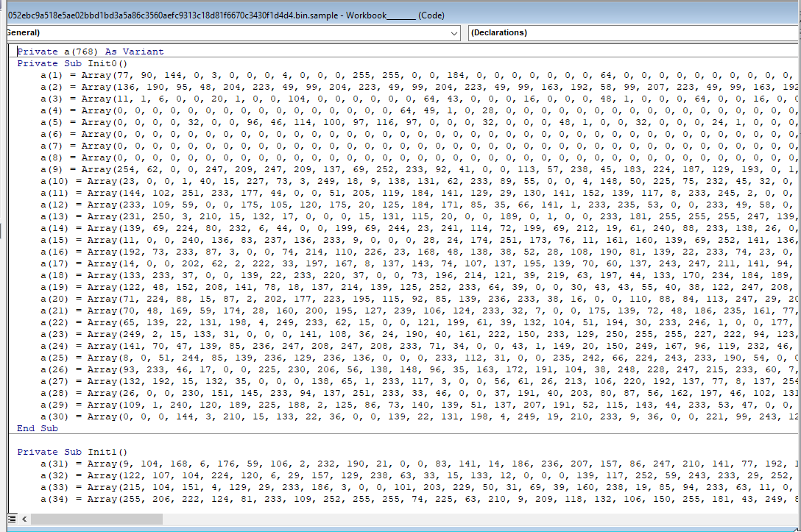801x532 pixels.
Task: Place cursor on Private a(768) As Variant
Action: [91, 52]
